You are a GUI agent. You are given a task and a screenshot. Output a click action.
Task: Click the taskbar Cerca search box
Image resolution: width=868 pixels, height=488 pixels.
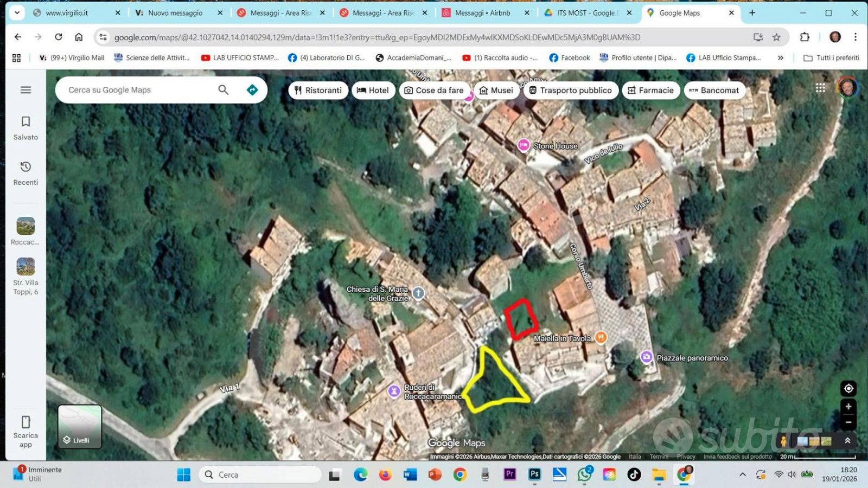tap(260, 474)
